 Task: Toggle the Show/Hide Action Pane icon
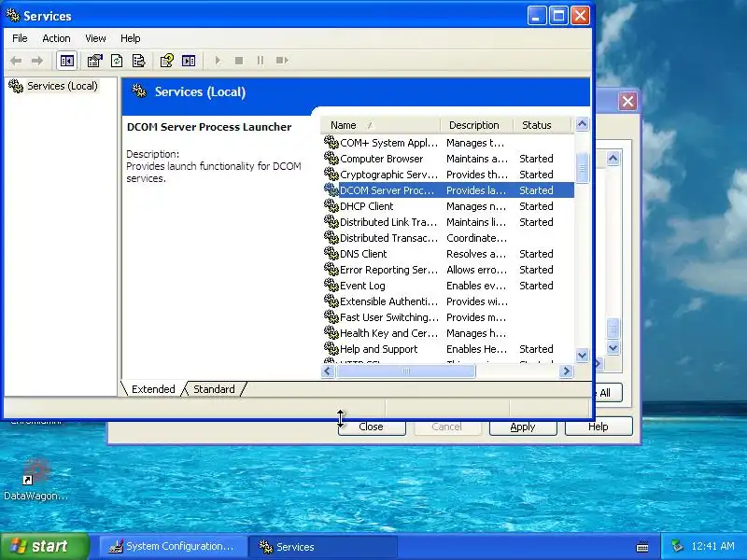pyautogui.click(x=189, y=61)
